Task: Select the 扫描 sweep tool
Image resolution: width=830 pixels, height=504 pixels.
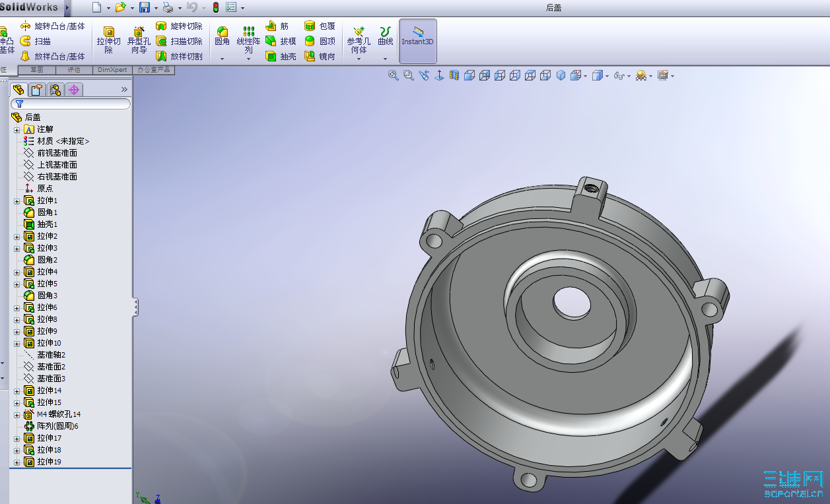Action: [35, 41]
